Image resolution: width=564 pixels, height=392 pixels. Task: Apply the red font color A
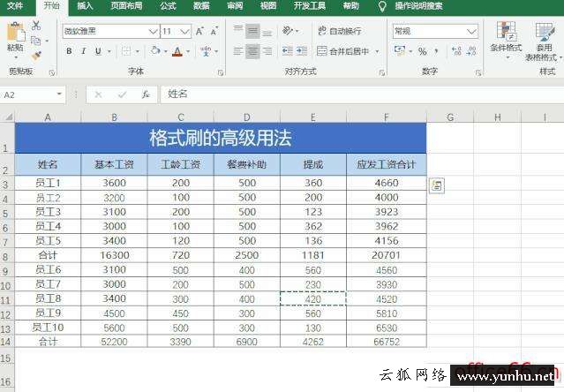(x=177, y=51)
